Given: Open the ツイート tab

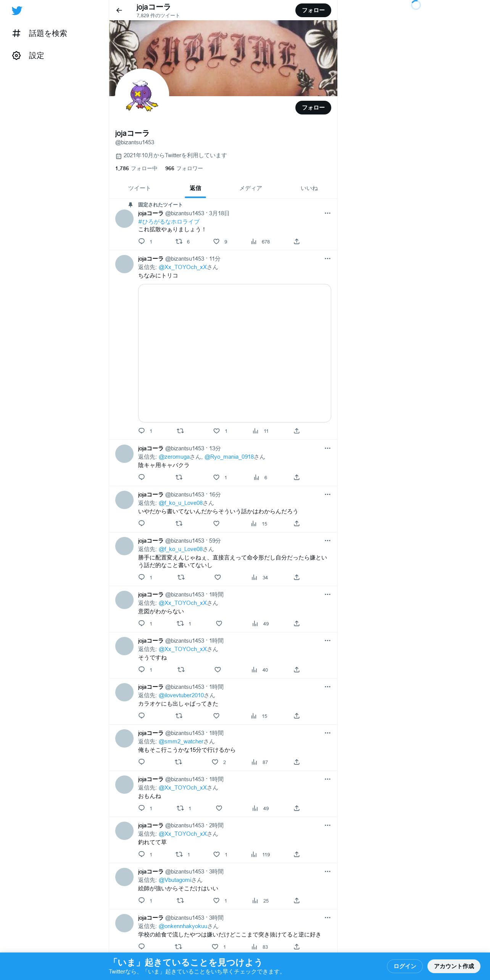Looking at the screenshot, I should pos(139,188).
